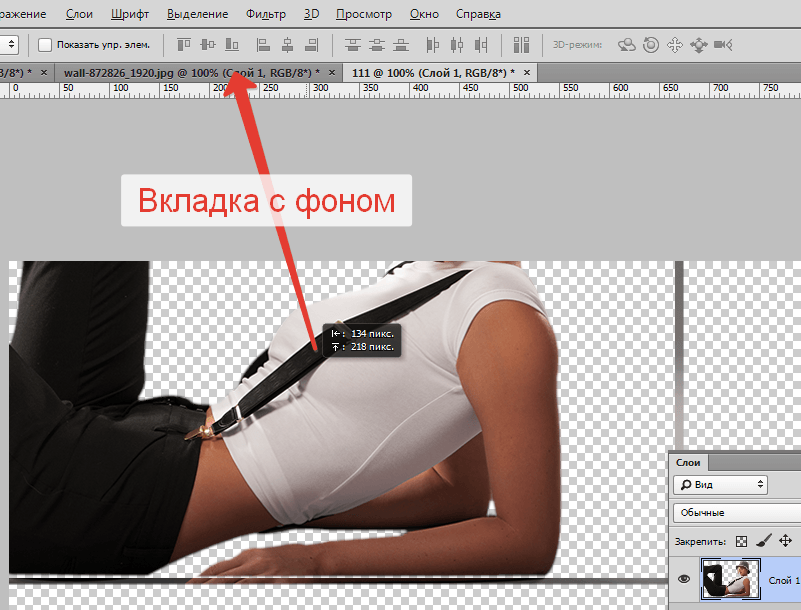Select the 3D rotate object icon
Screen dimensions: 801x610
(628, 45)
